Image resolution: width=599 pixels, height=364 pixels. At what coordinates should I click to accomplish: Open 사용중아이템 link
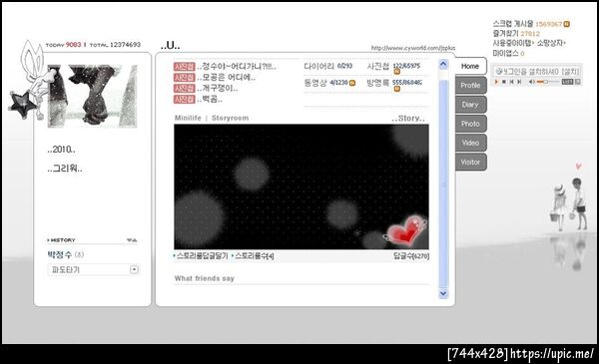click(512, 43)
